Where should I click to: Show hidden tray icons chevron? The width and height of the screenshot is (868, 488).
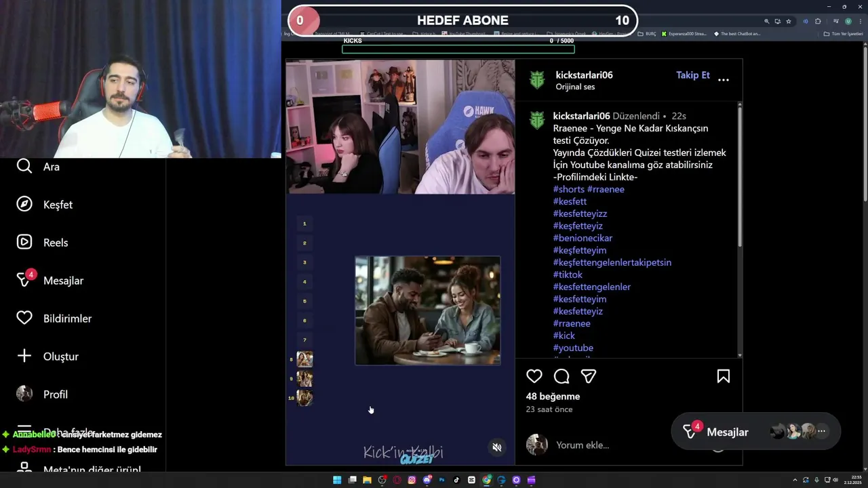[795, 480]
